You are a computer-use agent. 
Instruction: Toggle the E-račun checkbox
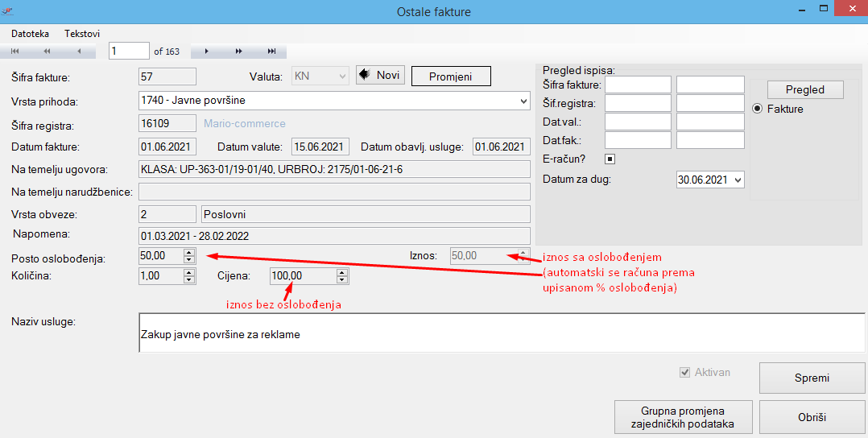(610, 159)
